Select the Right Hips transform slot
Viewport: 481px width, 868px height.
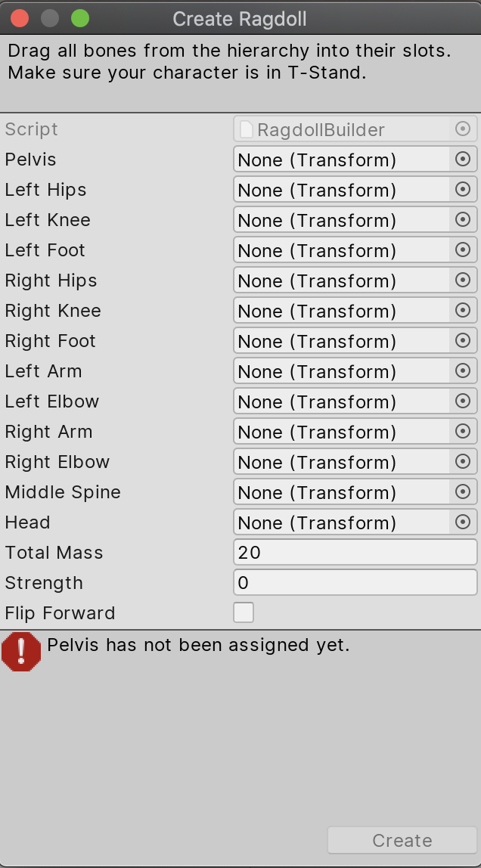(x=340, y=281)
